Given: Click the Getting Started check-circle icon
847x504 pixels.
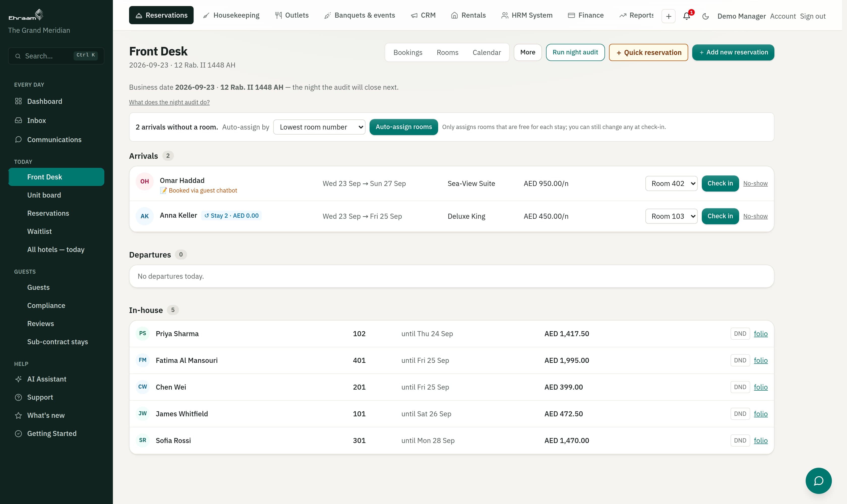Looking at the screenshot, I should [x=18, y=433].
